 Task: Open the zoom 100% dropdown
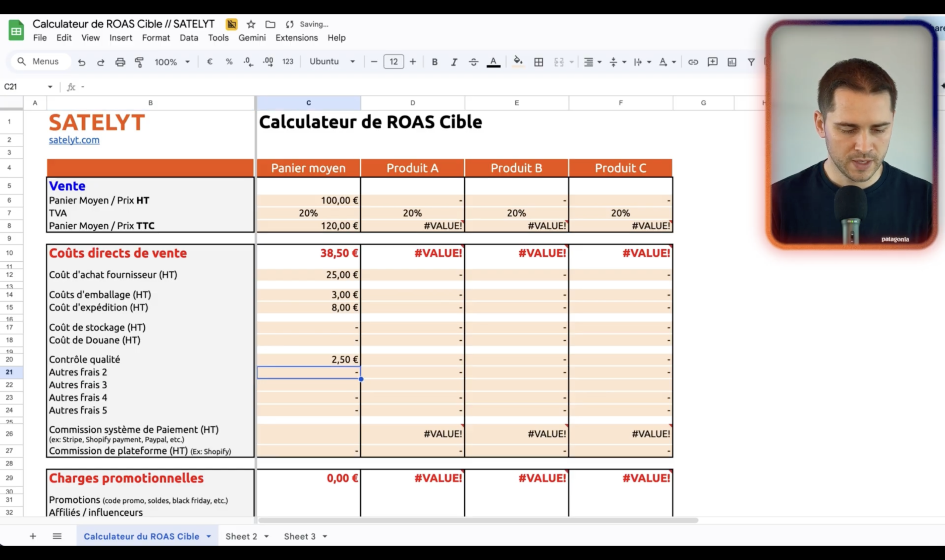[172, 62]
